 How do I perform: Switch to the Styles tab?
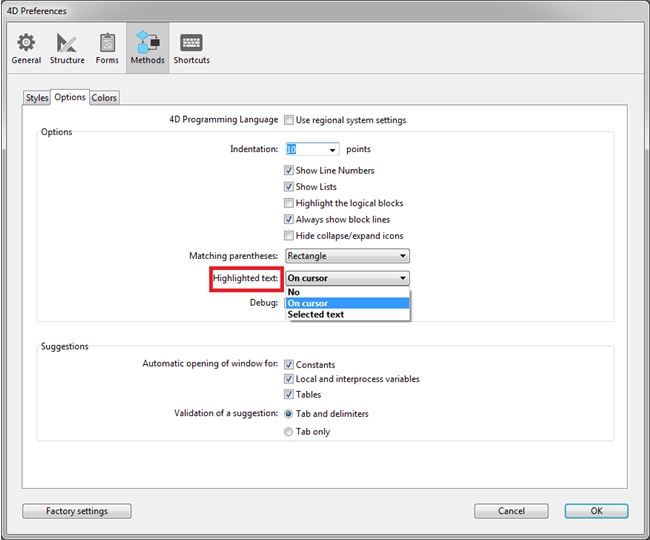pyautogui.click(x=37, y=98)
